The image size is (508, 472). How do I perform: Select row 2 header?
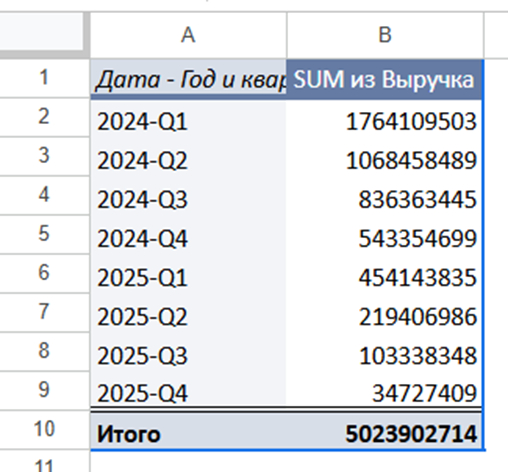pos(44,117)
